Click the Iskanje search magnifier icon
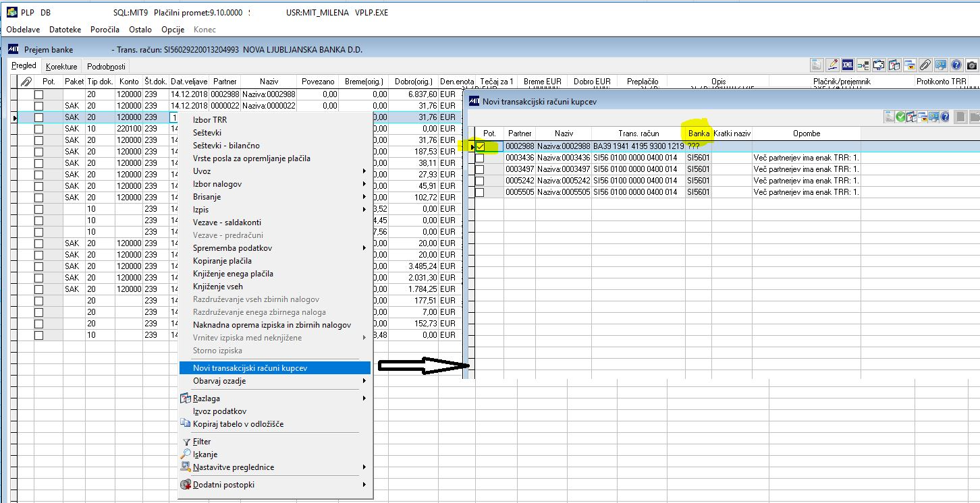This screenshot has height=503, width=980. point(186,454)
